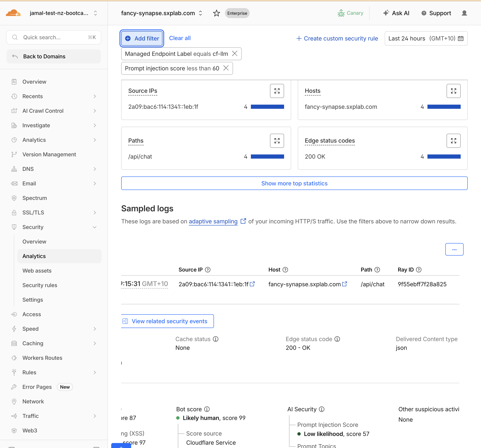Click Clear all filters
Screen dimensions: 481x448
click(180, 38)
